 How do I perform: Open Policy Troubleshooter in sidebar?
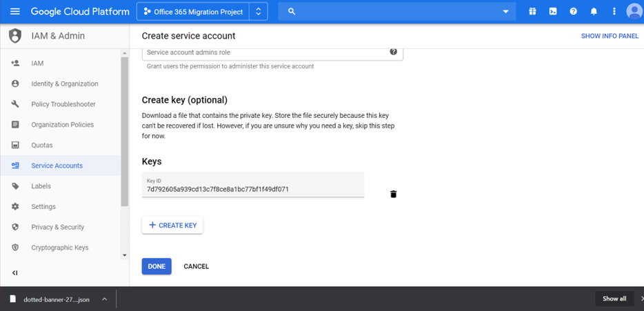(63, 104)
